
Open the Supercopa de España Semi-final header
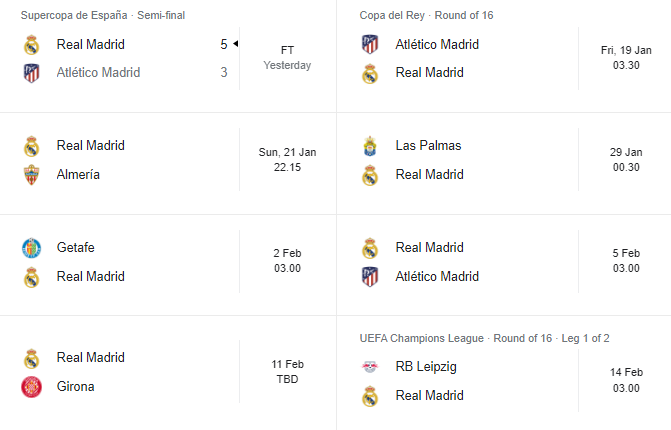click(x=103, y=15)
